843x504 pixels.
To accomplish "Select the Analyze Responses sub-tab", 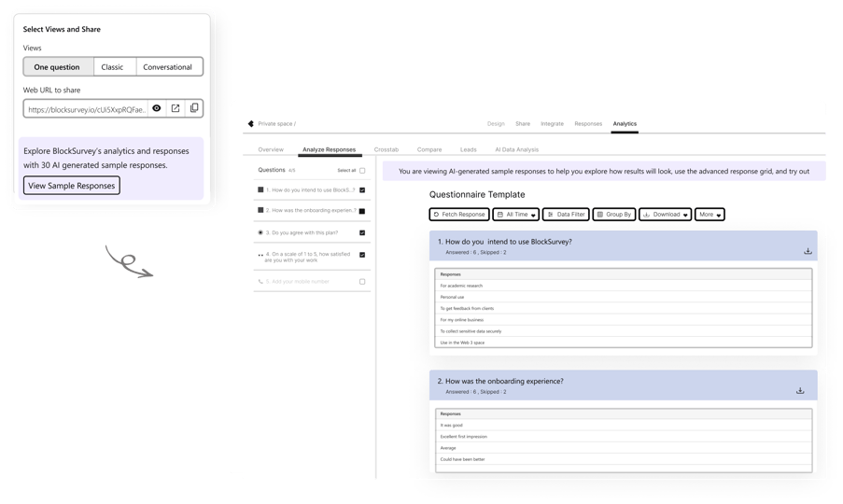I will (329, 149).
